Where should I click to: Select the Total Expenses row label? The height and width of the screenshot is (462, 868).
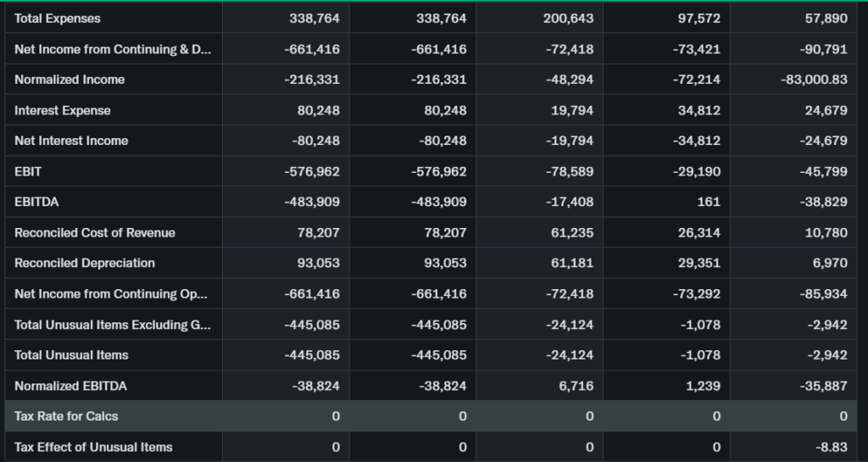[x=58, y=18]
